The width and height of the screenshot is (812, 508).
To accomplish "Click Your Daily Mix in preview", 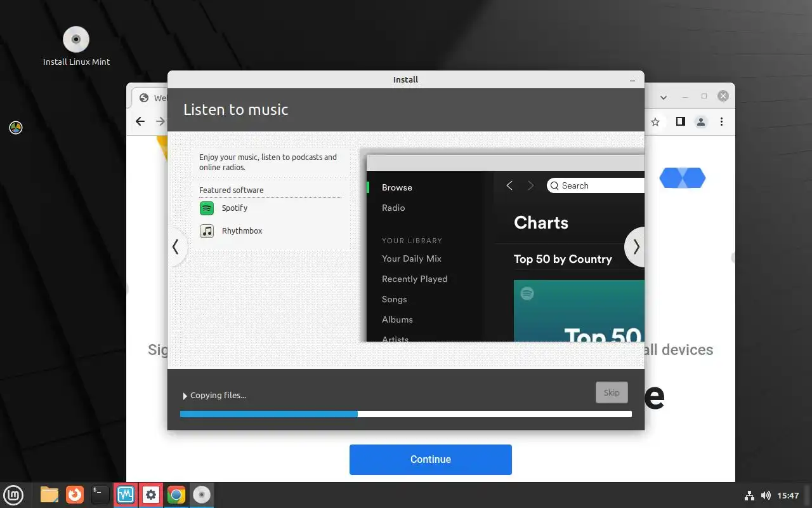I will click(x=412, y=259).
